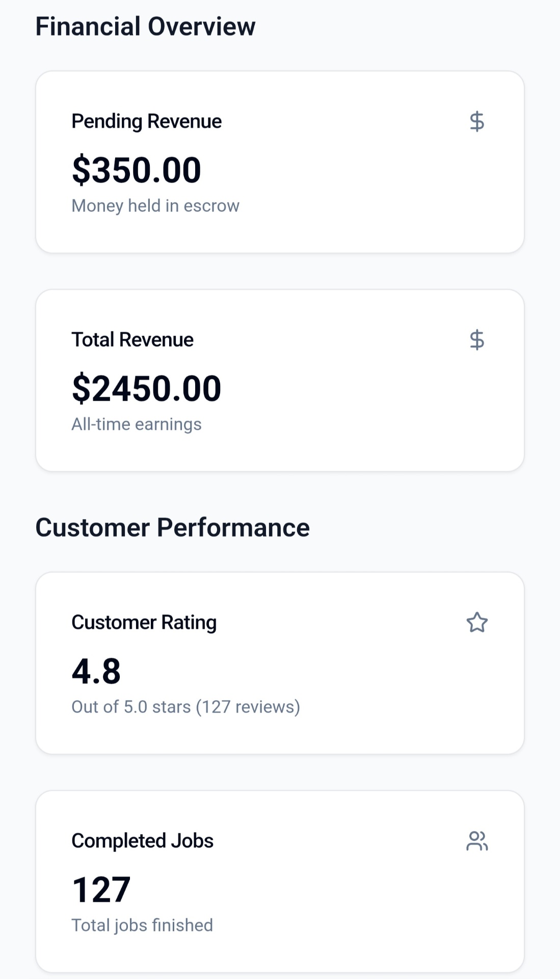Screen dimensions: 560x979
Task: Click the 'Total jobs finished' caption
Action: click(x=142, y=925)
